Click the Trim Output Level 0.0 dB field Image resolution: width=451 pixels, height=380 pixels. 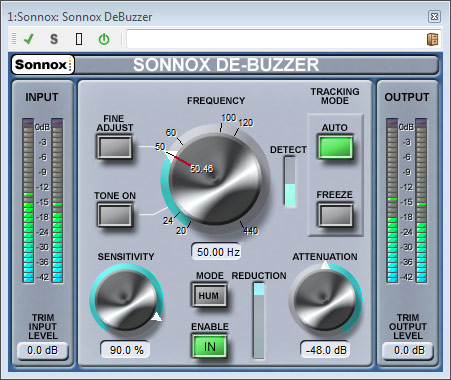coord(408,351)
